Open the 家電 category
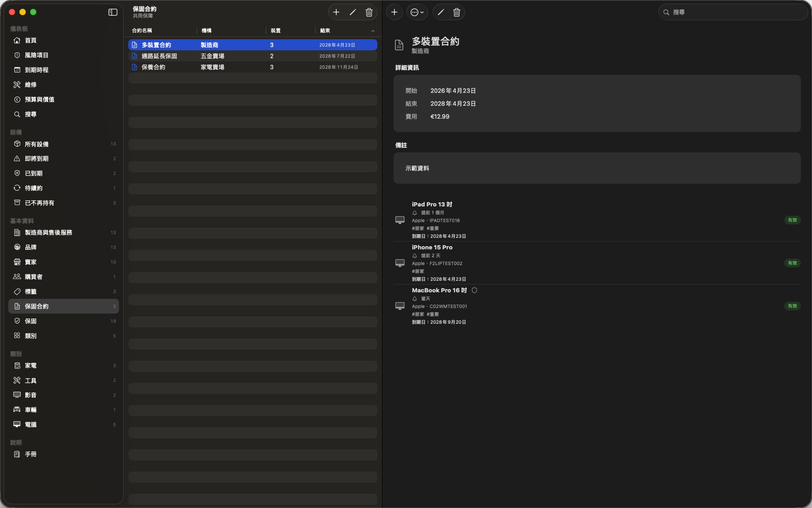812x508 pixels. (64, 366)
